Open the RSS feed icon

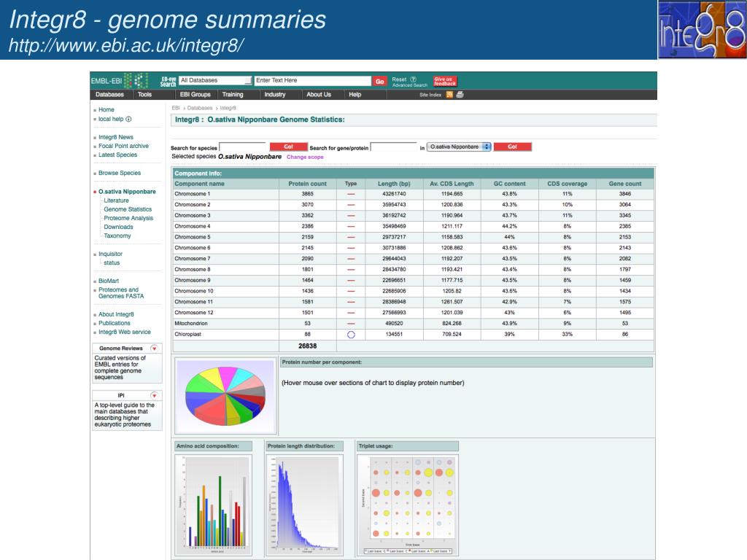449,95
